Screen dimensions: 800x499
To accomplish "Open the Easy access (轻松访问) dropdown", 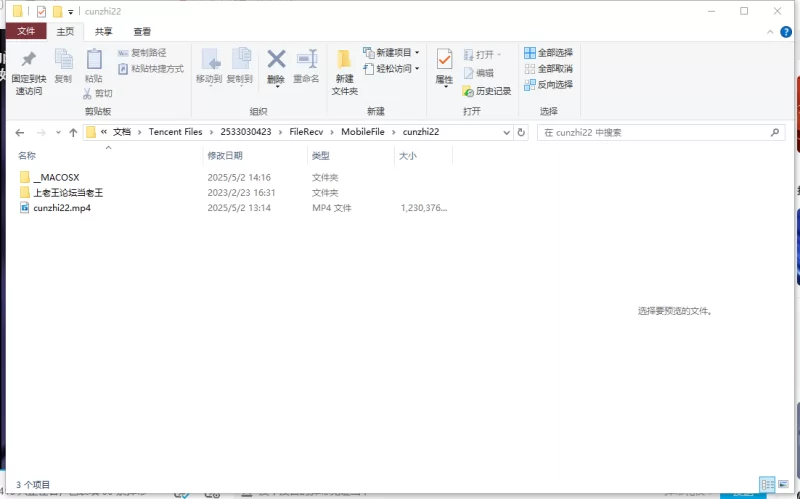I will (391, 68).
